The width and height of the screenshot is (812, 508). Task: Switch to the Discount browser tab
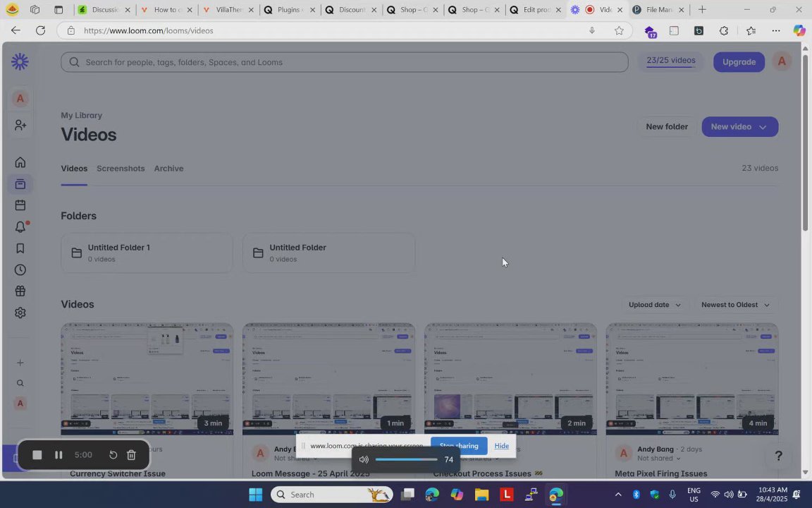pos(351,10)
